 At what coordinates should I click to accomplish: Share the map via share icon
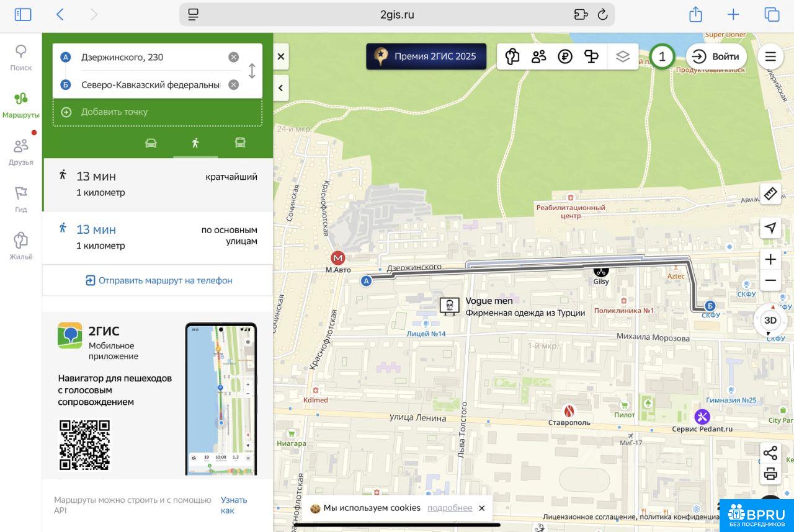(770, 453)
